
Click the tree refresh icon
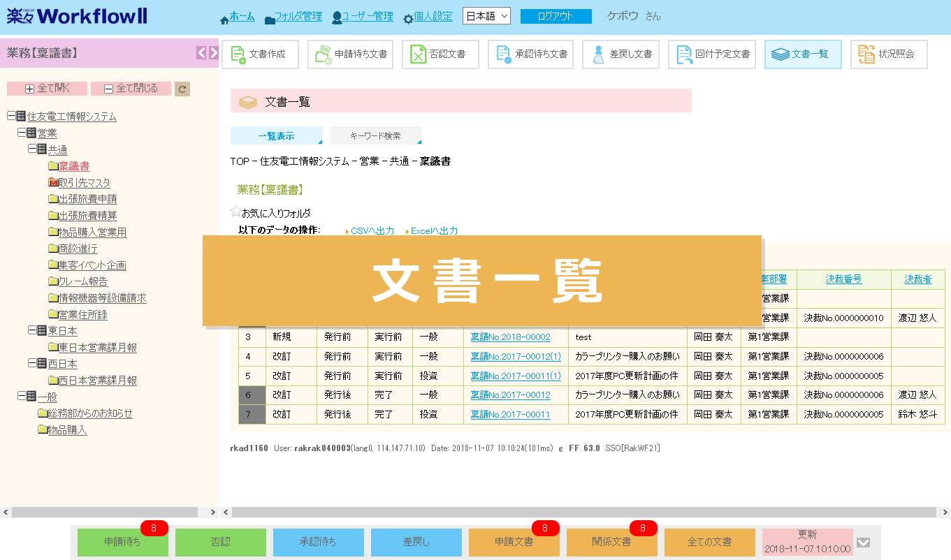click(x=182, y=89)
